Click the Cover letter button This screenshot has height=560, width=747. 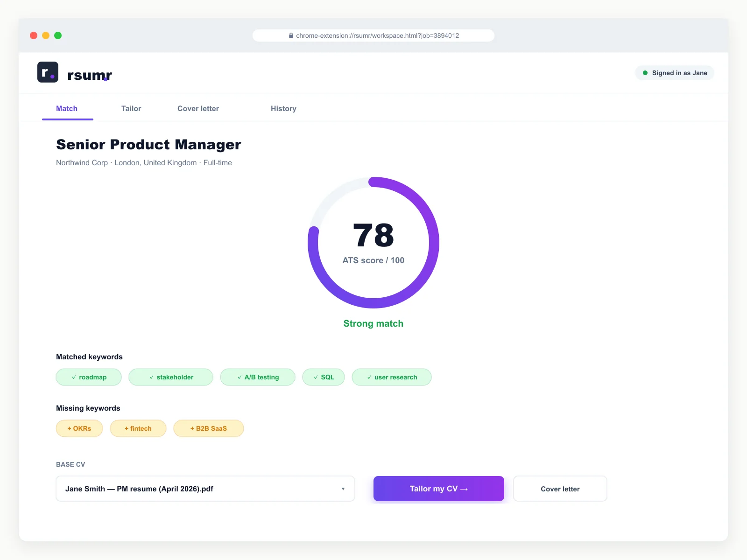tap(560, 489)
